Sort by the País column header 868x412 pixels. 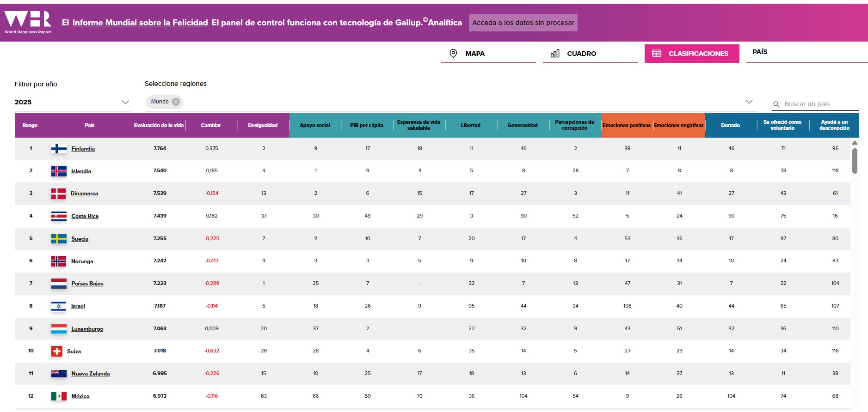(90, 126)
